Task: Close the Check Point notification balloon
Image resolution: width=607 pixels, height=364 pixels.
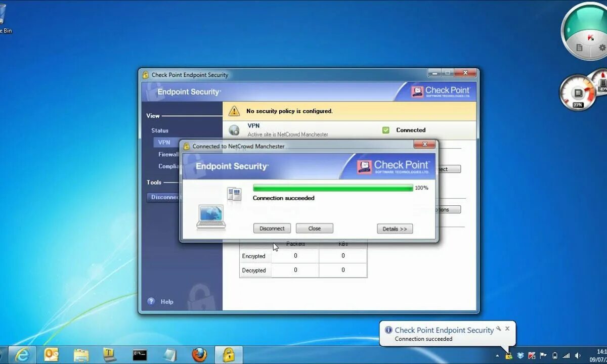Action: point(507,328)
